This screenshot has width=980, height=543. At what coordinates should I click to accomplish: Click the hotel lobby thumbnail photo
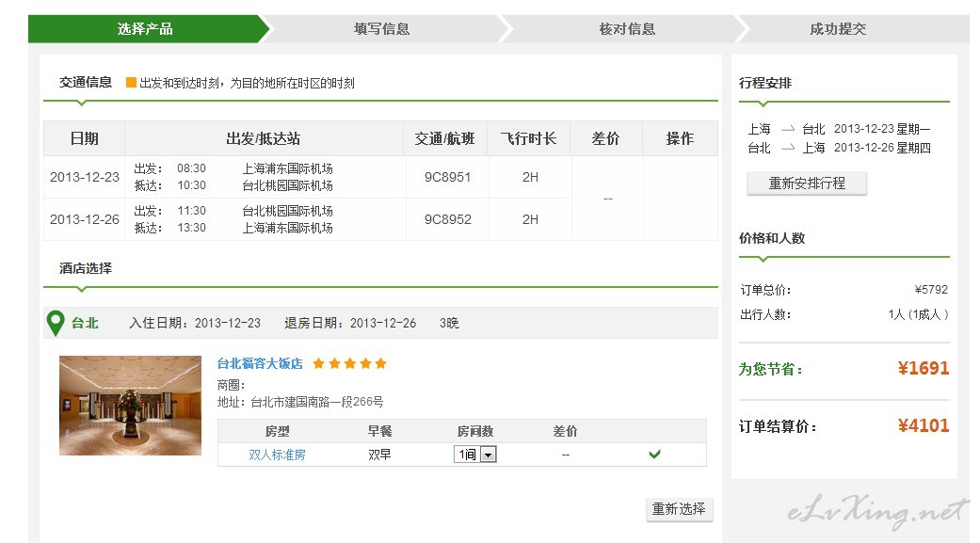pos(130,406)
